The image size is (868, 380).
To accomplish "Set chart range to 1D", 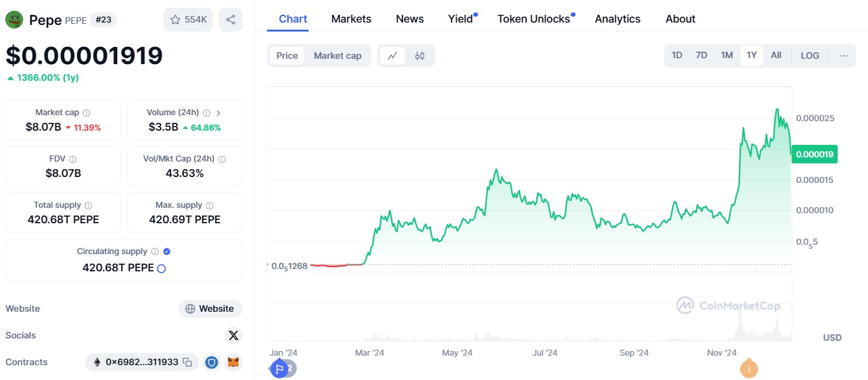I will pos(677,55).
